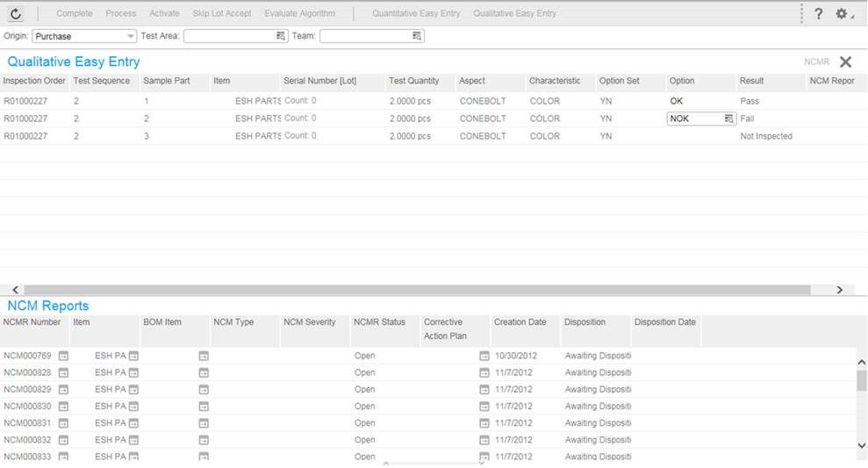Open the help question mark icon
This screenshot has height=468, width=868.
(x=818, y=14)
